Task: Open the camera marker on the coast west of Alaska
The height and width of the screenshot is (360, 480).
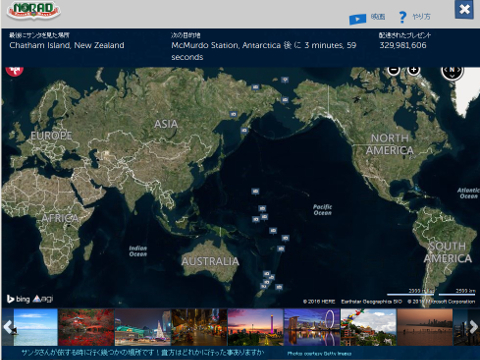Action: click(285, 100)
